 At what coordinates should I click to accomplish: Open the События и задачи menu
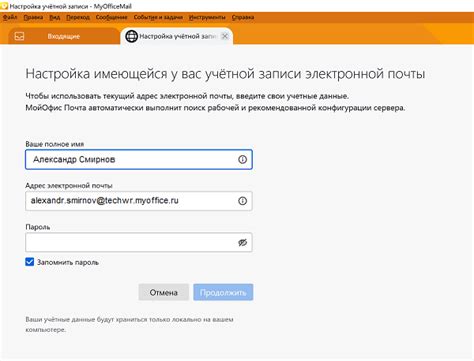[x=158, y=17]
